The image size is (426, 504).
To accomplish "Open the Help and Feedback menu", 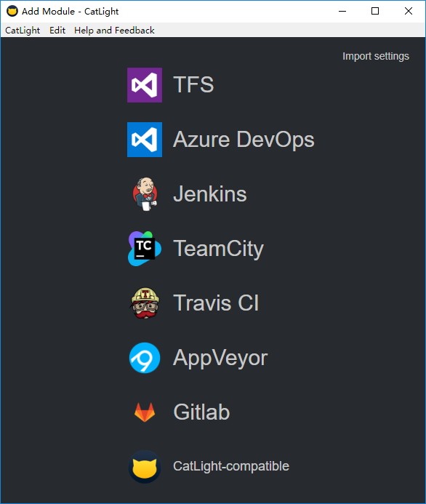I will [x=114, y=31].
